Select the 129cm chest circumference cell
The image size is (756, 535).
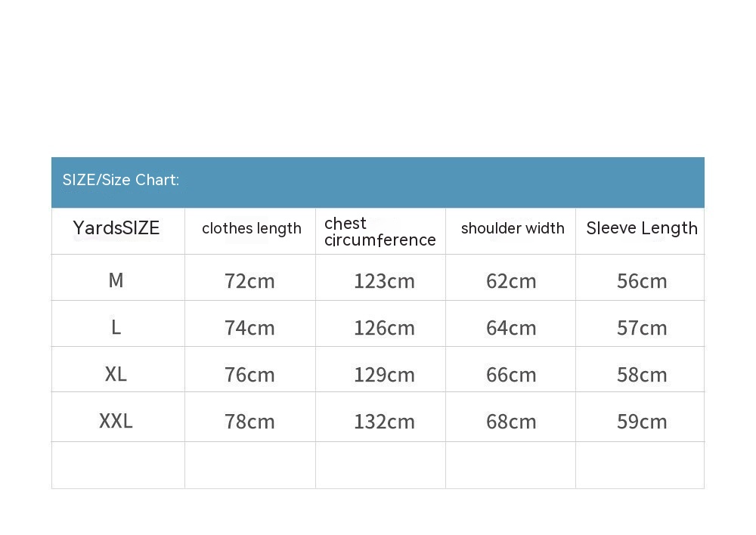tap(384, 375)
